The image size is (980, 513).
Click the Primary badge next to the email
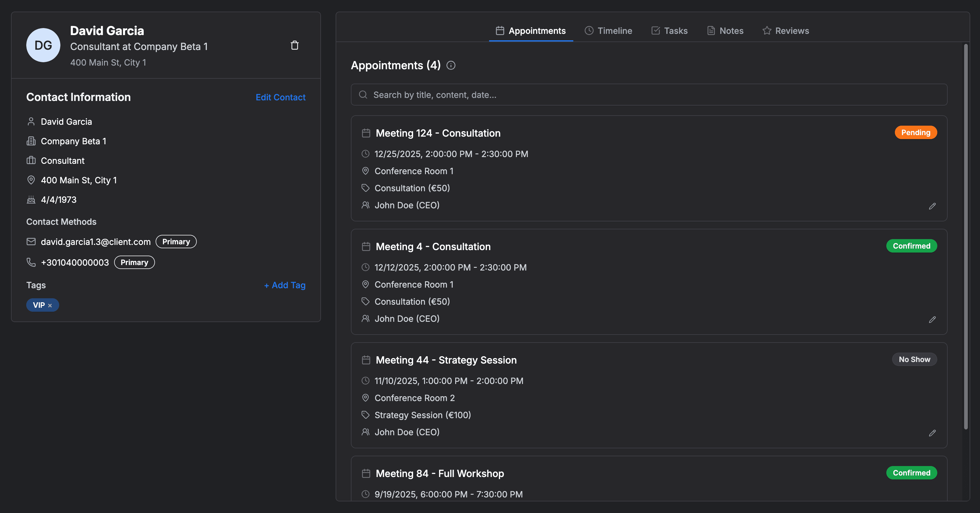pyautogui.click(x=176, y=242)
